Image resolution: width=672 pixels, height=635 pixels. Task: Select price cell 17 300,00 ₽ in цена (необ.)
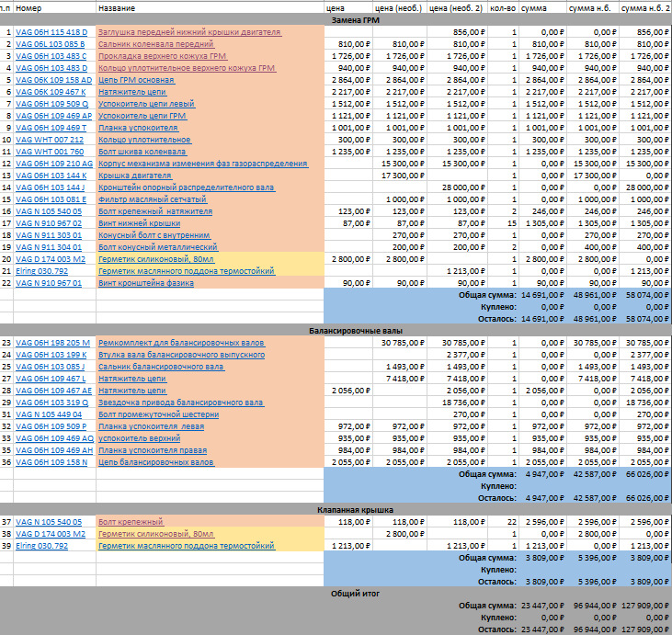coord(399,176)
